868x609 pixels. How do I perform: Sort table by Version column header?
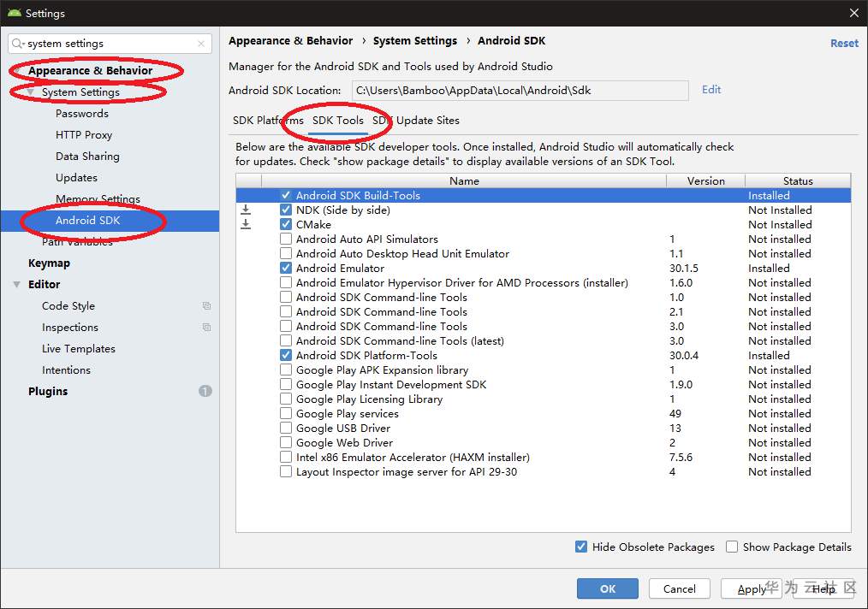click(x=706, y=180)
